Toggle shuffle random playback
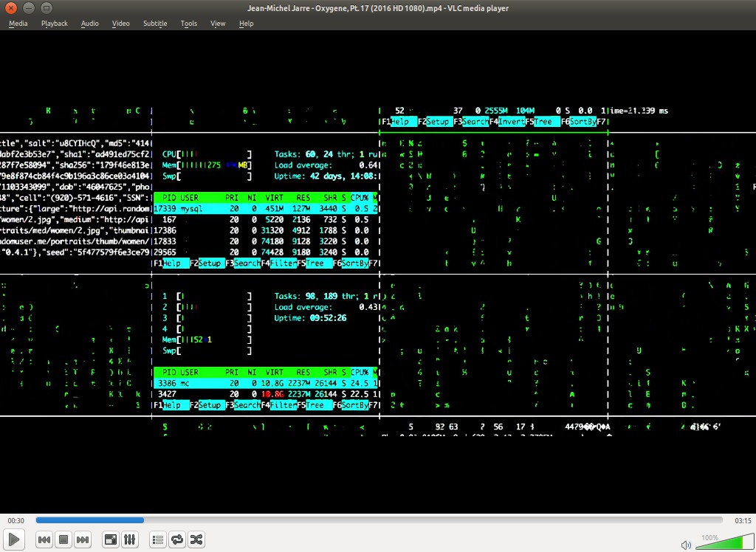The image size is (756, 552). click(x=196, y=539)
